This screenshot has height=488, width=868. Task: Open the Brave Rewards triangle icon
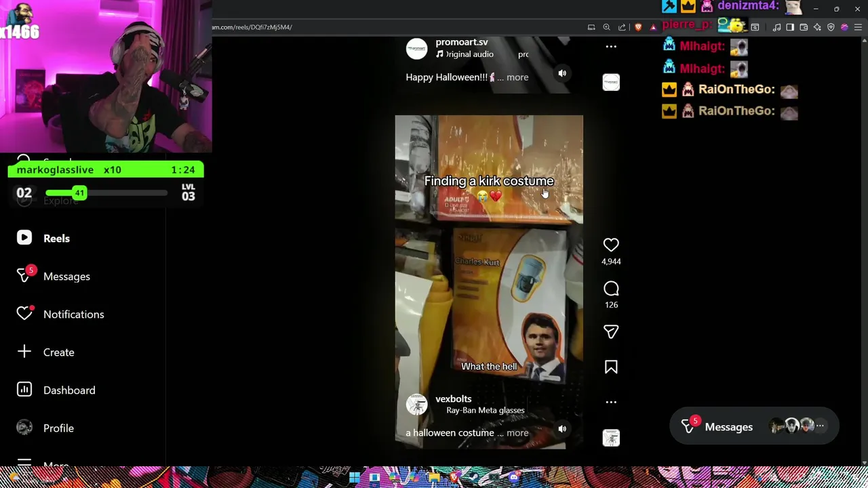pyautogui.click(x=653, y=27)
